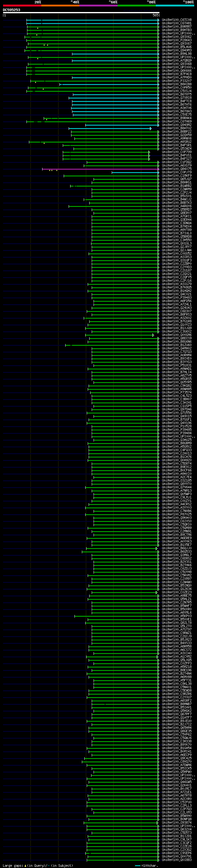Image resolution: width=197 pixels, height=868 pixels.
Task: Click the orange ~40% legend segment
Action: click(60, 6)
